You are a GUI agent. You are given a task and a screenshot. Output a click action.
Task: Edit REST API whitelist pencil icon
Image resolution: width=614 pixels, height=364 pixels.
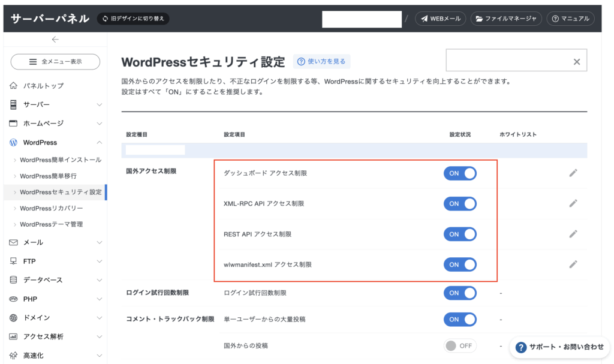pos(573,234)
